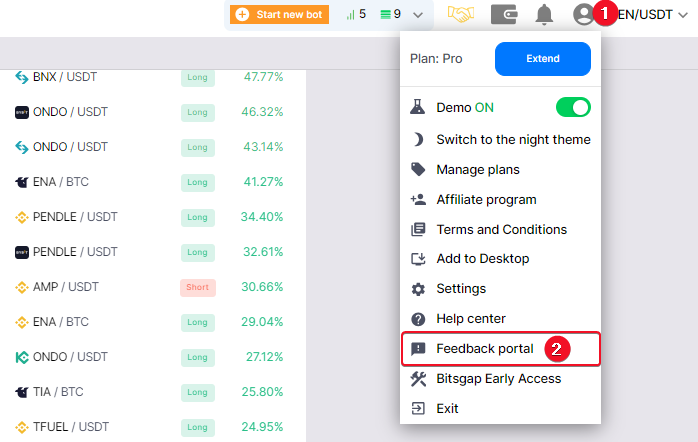698x442 pixels.
Task: Click the Help center question mark icon
Action: 419,319
